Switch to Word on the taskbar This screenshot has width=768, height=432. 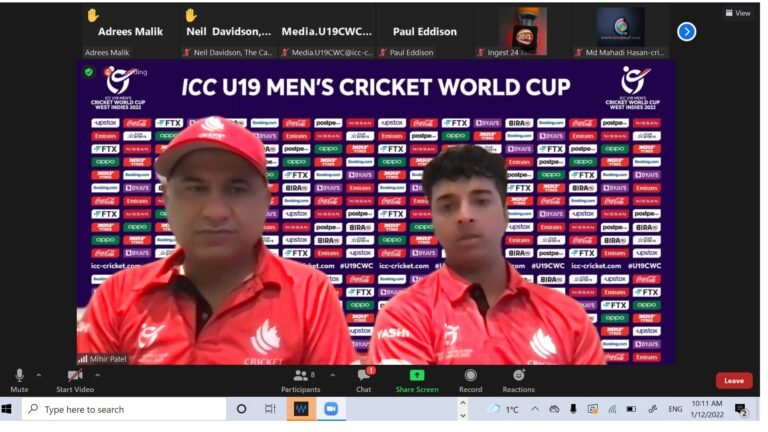(301, 409)
